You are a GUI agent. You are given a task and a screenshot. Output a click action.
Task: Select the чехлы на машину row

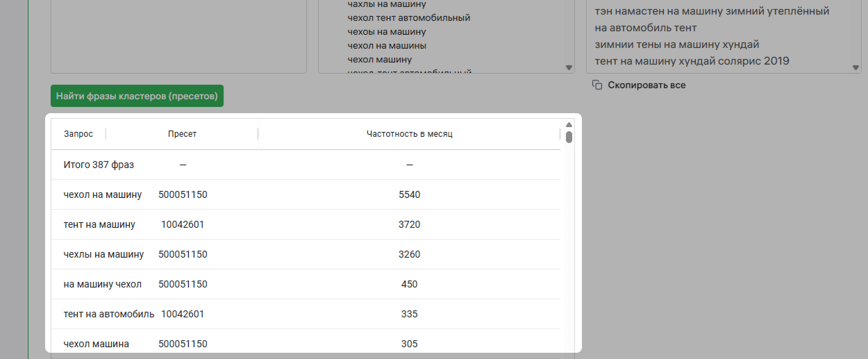pyautogui.click(x=306, y=255)
